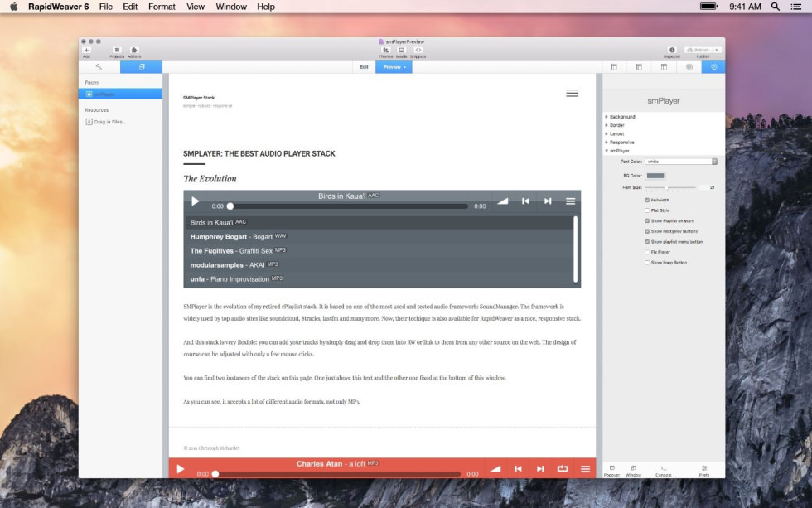
Task: Select the third inspector tab icon
Action: pos(664,67)
